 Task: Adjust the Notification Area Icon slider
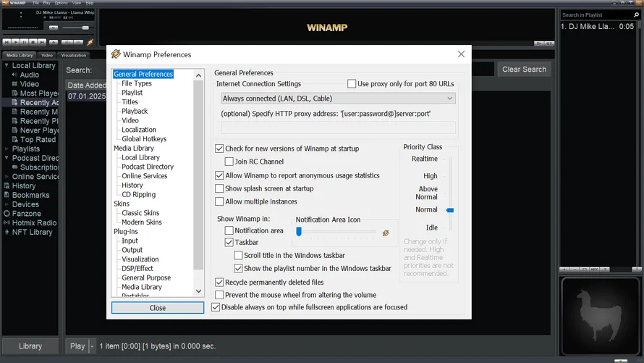point(299,232)
